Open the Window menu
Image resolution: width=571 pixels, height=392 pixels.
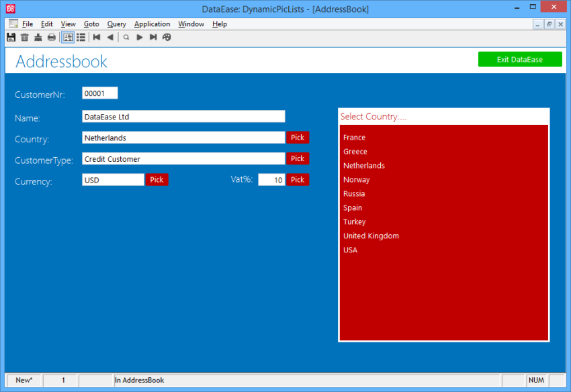(x=191, y=24)
